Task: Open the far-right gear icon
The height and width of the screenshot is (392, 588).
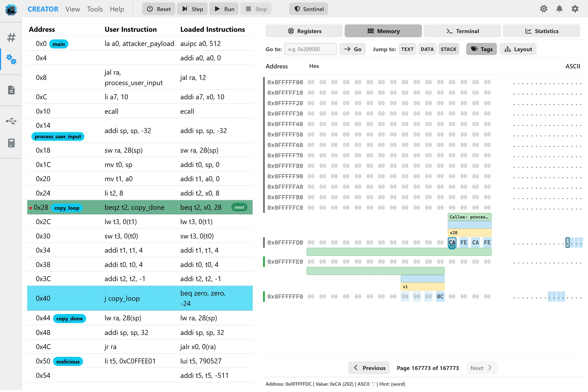Action: (575, 9)
